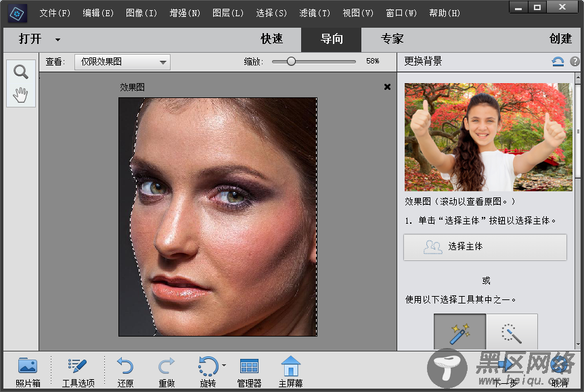Image resolution: width=584 pixels, height=392 pixels.
Task: Open the 窗口(W) menu
Action: pos(401,14)
